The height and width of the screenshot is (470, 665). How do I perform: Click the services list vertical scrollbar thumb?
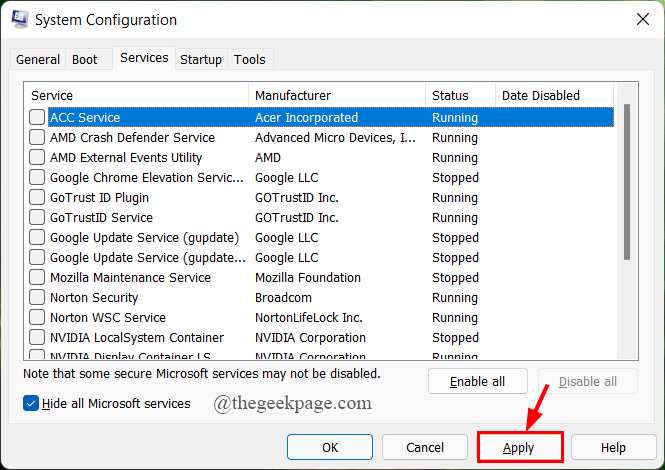pyautogui.click(x=627, y=182)
